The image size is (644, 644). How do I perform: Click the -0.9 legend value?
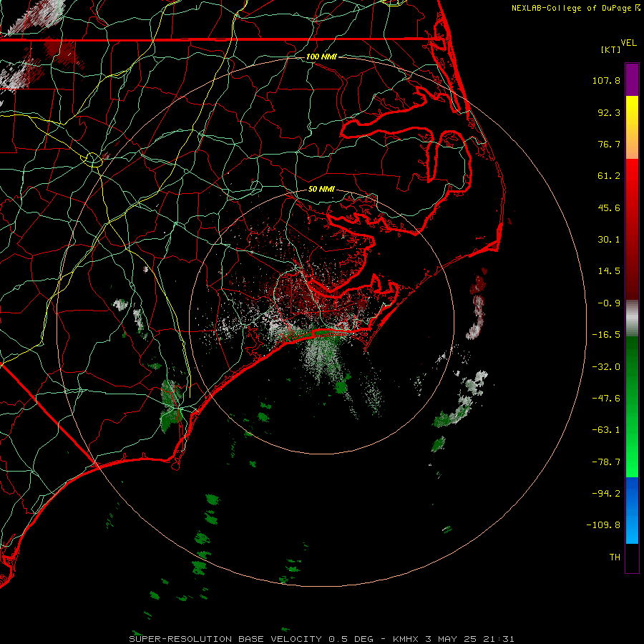(x=609, y=303)
